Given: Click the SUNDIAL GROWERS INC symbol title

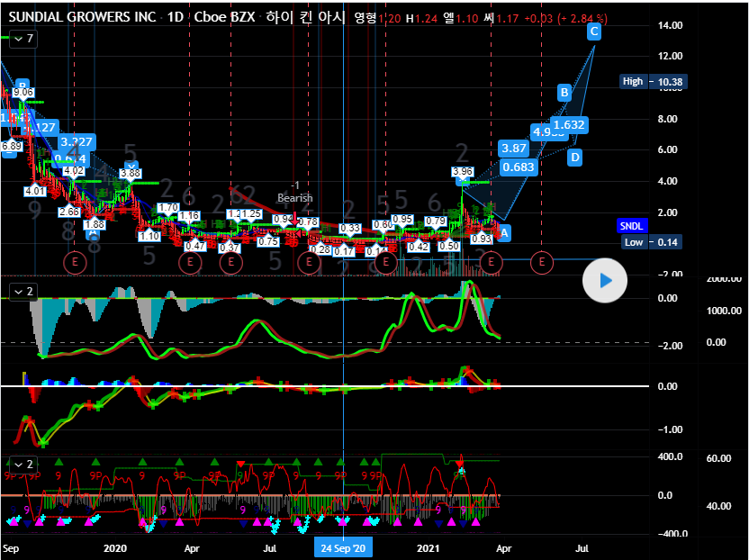Looking at the screenshot, I should (80, 18).
